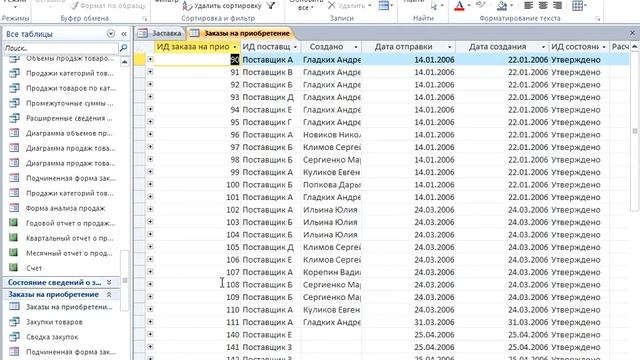Open the records Дополнительно grid icon
Screen dimensions: 640x360
click(383, 6)
